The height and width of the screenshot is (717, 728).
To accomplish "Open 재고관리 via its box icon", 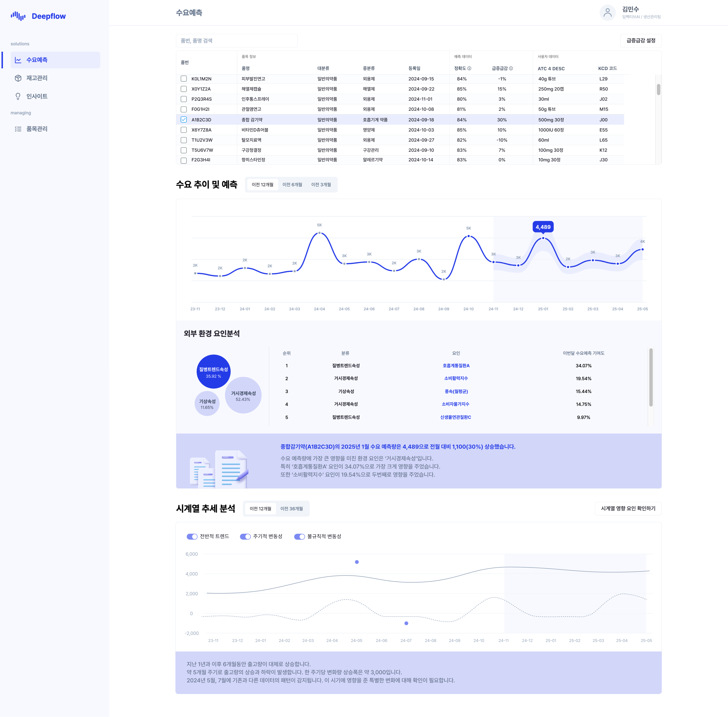I will [18, 78].
